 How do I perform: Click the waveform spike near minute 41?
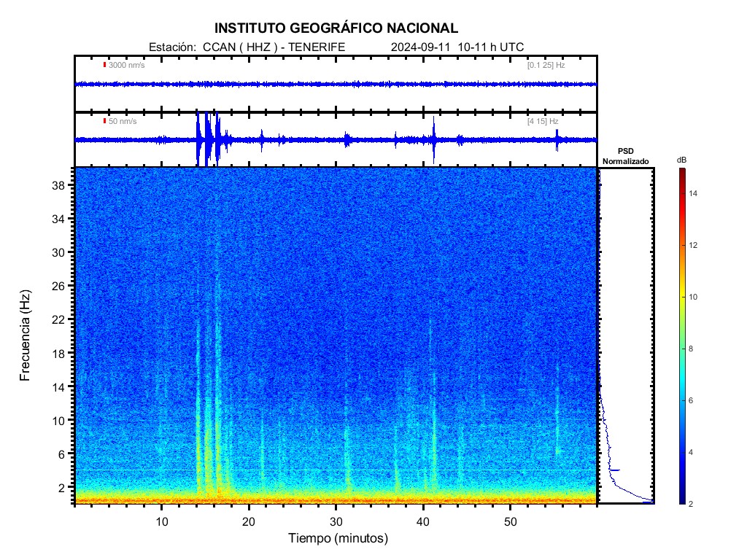click(x=433, y=139)
